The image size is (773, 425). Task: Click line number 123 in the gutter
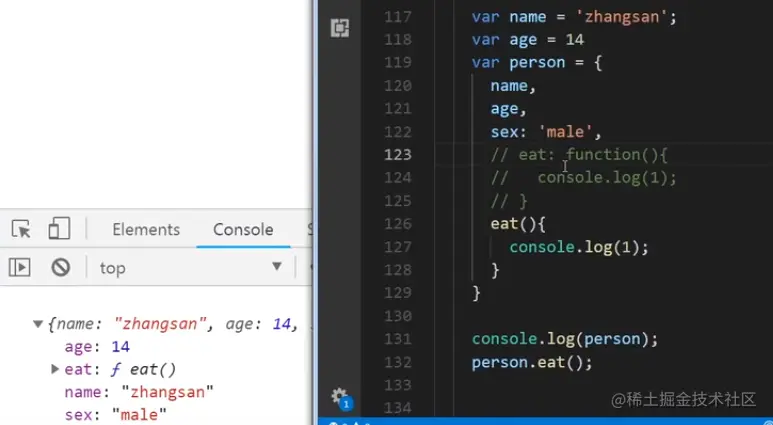click(397, 155)
